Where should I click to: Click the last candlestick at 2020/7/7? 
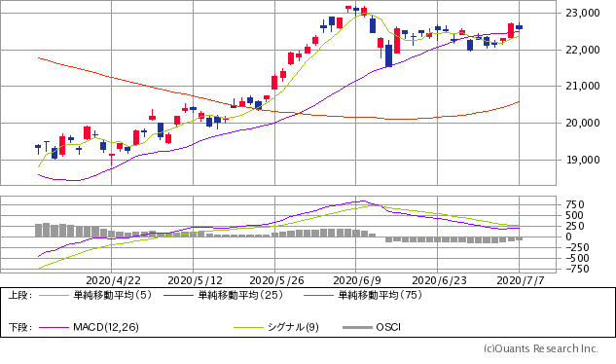coord(520,26)
